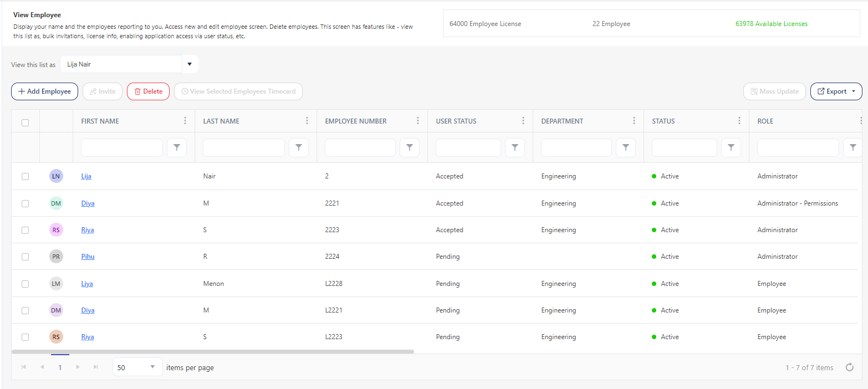868x389 pixels.
Task: Open the Department column three-dot menu
Action: pyautogui.click(x=634, y=121)
